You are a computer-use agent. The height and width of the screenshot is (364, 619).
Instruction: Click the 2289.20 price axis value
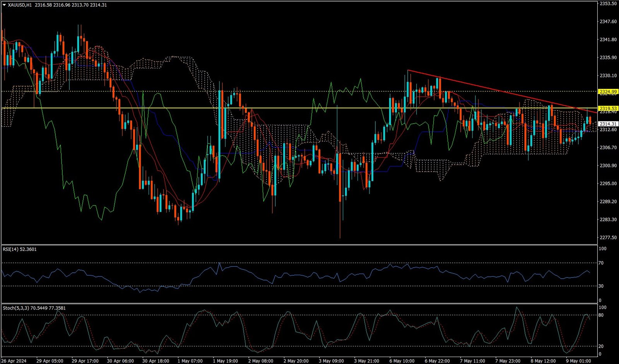(608, 202)
